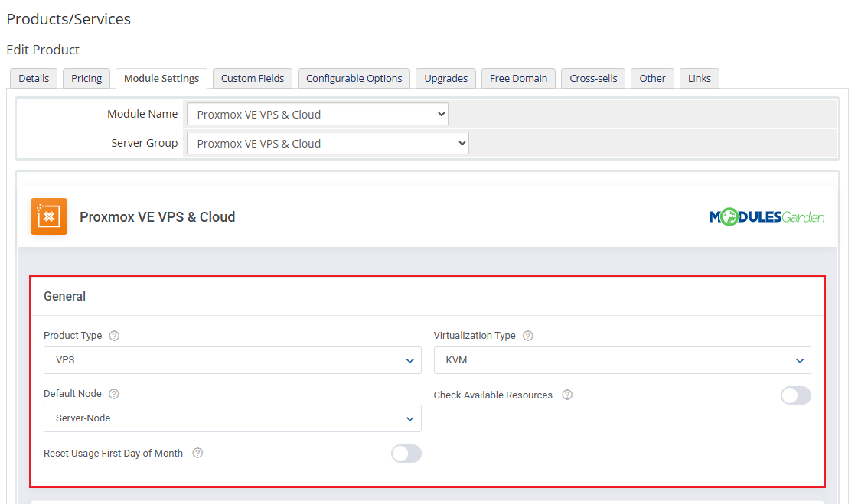Select the Module Settings tab
858x504 pixels.
pos(161,78)
